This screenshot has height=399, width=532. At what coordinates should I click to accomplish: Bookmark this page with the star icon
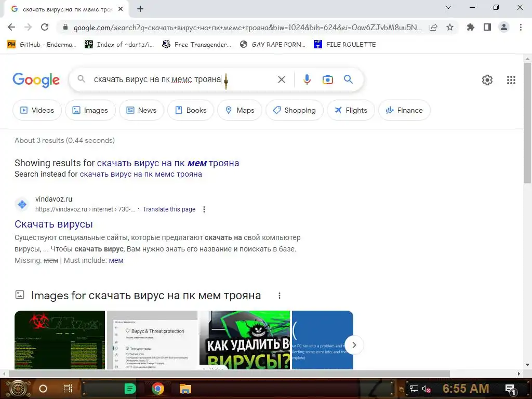pos(450,27)
